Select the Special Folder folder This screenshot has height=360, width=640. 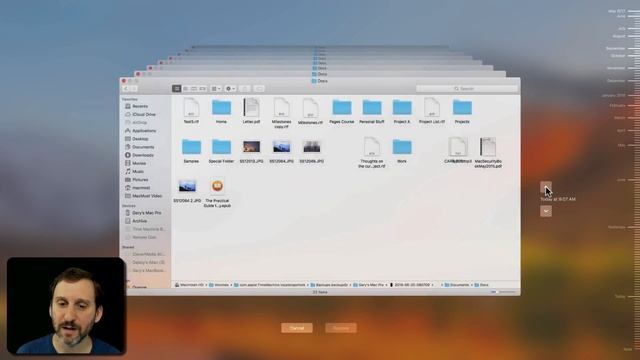[x=221, y=151]
